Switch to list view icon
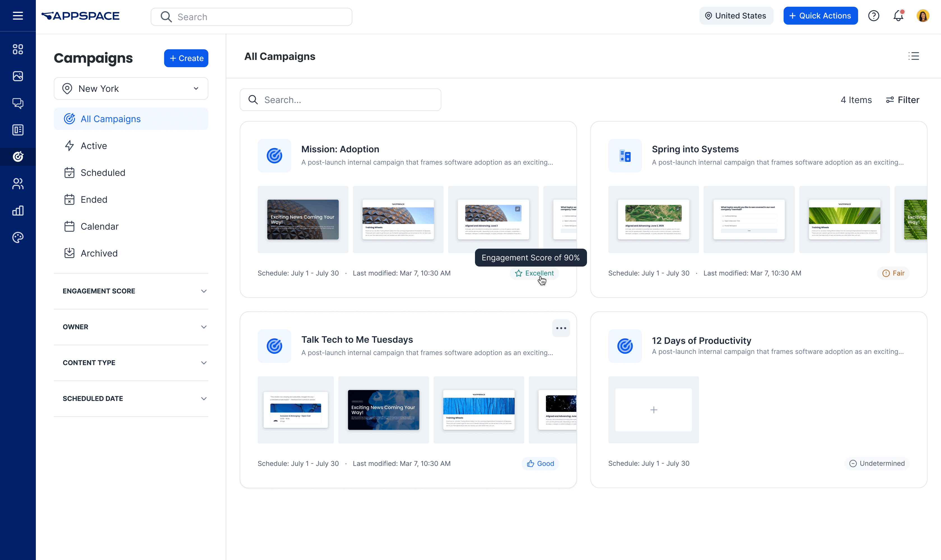Viewport: 941px width, 560px height. (914, 56)
